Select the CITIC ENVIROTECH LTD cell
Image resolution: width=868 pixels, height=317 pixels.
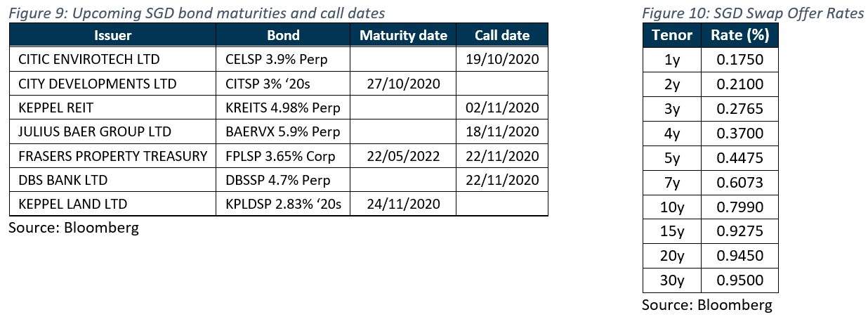[x=112, y=59]
